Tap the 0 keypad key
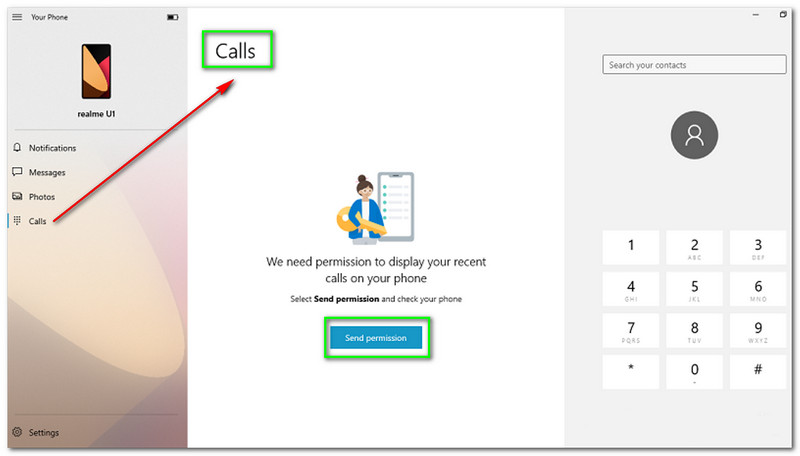 (694, 372)
